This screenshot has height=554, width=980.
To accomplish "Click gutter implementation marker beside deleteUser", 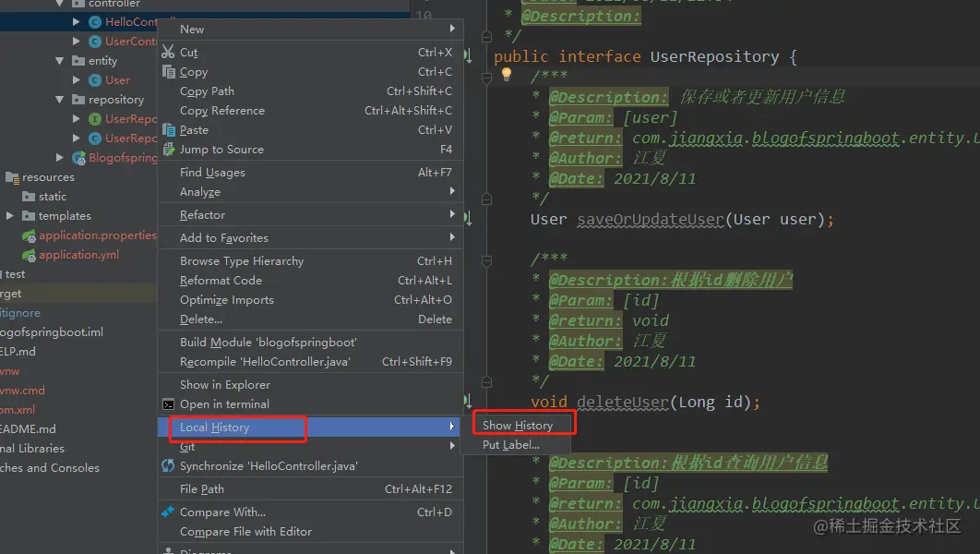I will point(468,401).
